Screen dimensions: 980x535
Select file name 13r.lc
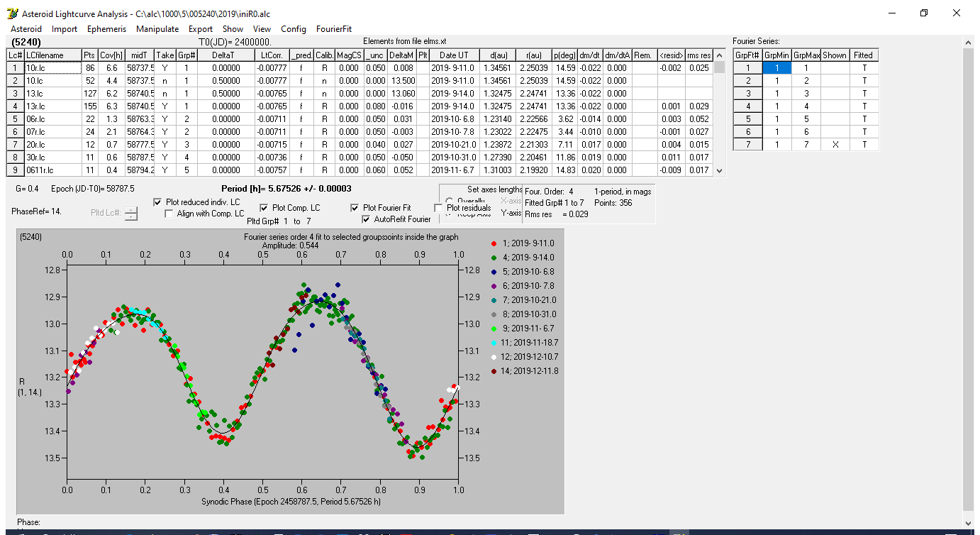pos(52,106)
